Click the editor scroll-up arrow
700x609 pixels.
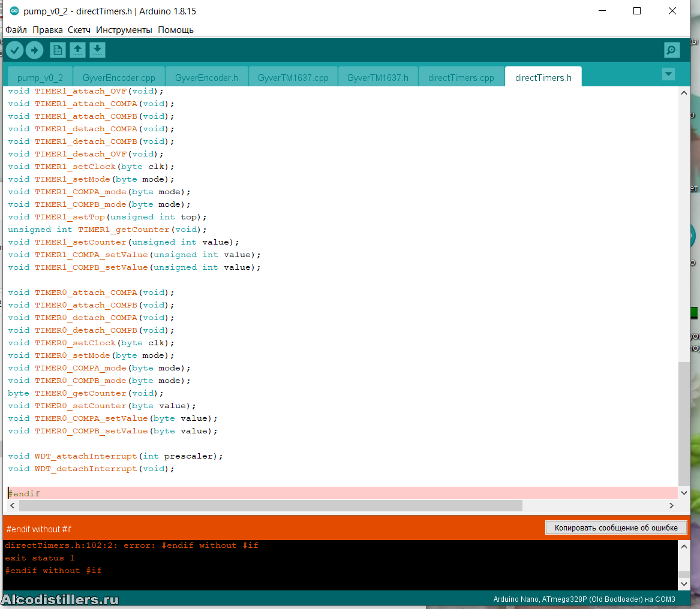coord(684,93)
